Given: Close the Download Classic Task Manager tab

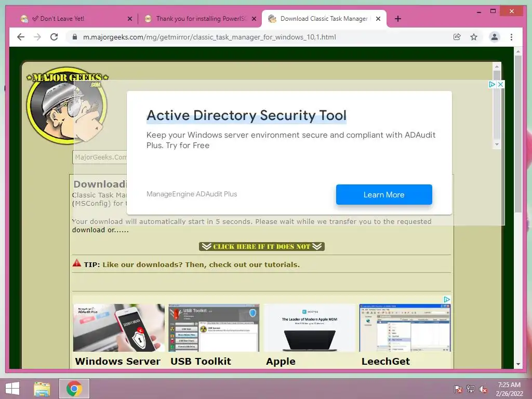Looking at the screenshot, I should pyautogui.click(x=378, y=19).
